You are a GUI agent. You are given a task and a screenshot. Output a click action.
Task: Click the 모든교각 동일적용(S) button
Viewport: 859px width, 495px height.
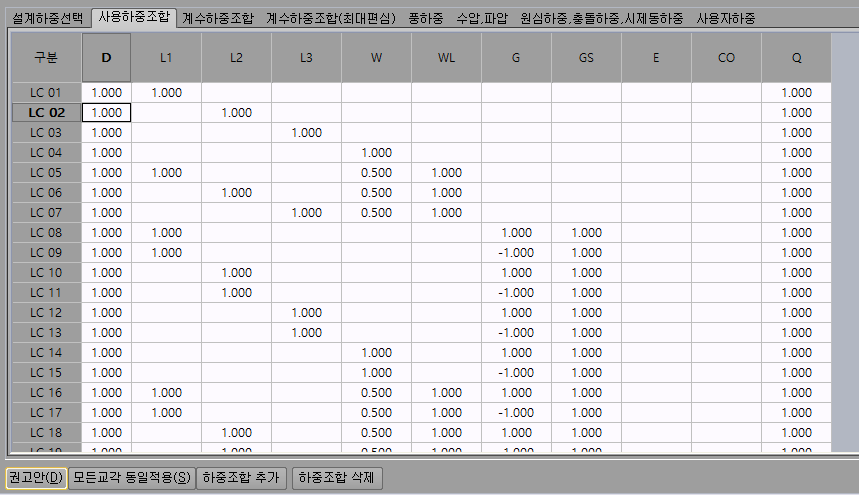coord(131,478)
